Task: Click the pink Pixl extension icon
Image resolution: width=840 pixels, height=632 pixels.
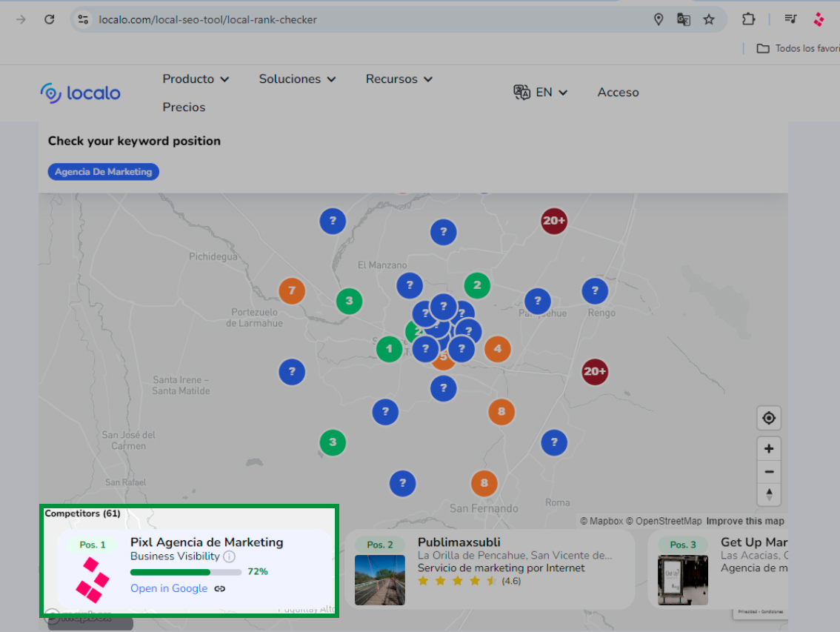Action: pos(819,20)
